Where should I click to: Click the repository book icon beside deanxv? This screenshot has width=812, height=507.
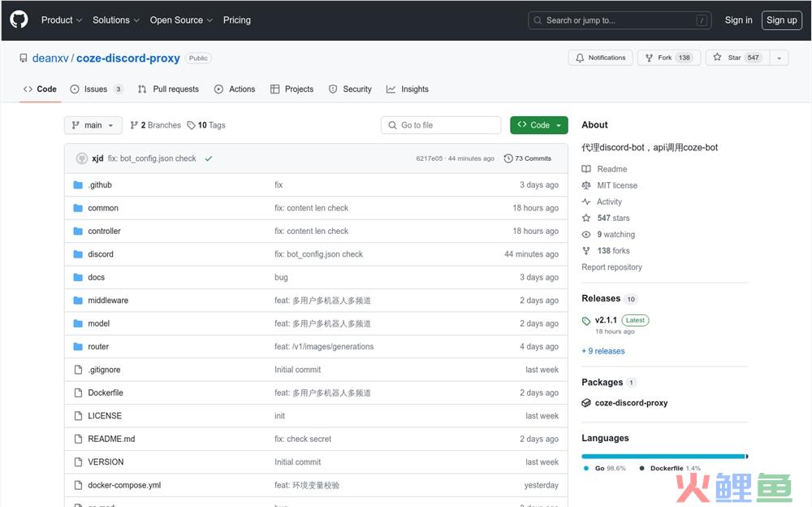24,58
